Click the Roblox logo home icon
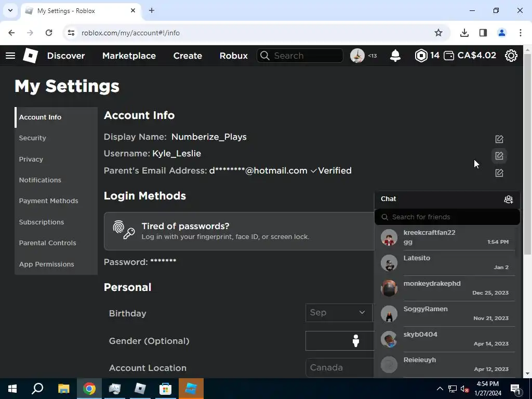The height and width of the screenshot is (399, 532). click(x=30, y=55)
